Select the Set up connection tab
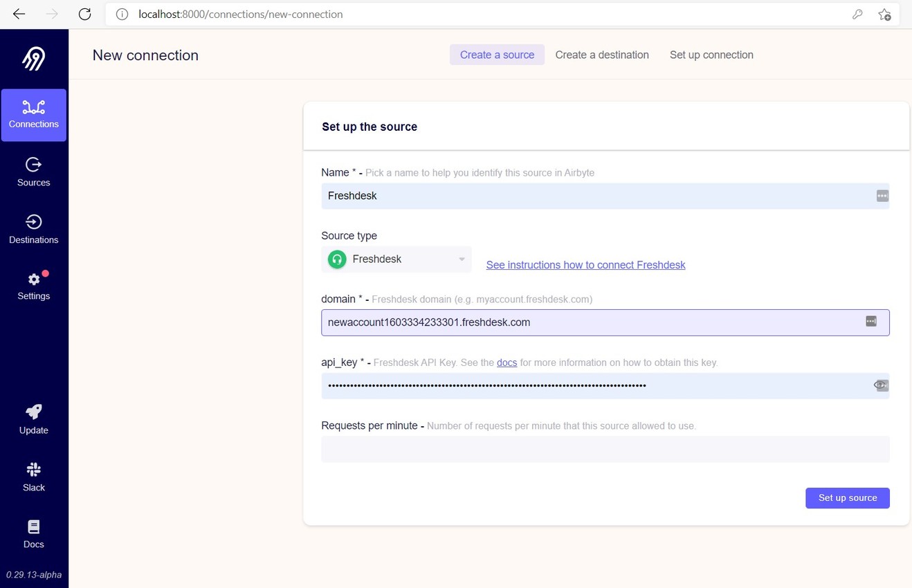 (x=711, y=55)
